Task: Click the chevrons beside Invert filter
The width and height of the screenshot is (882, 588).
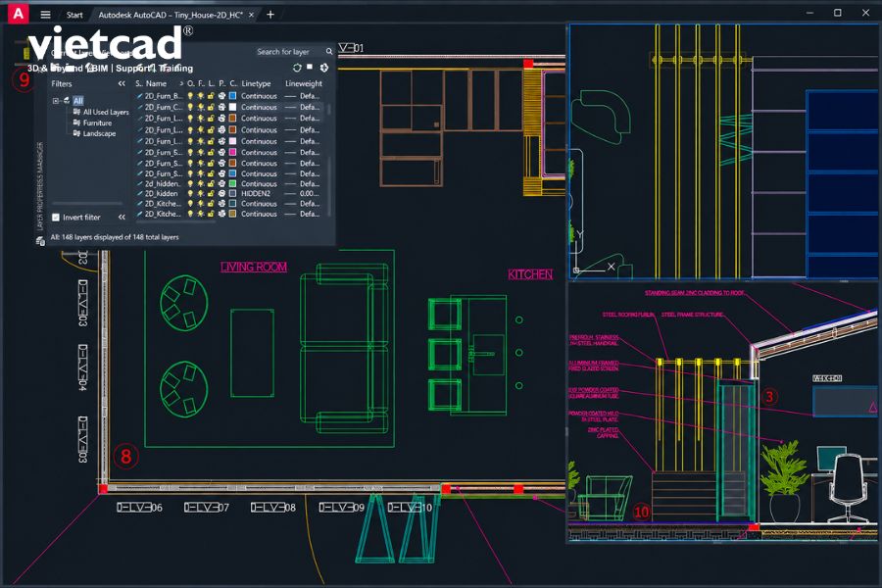Action: pos(122,218)
